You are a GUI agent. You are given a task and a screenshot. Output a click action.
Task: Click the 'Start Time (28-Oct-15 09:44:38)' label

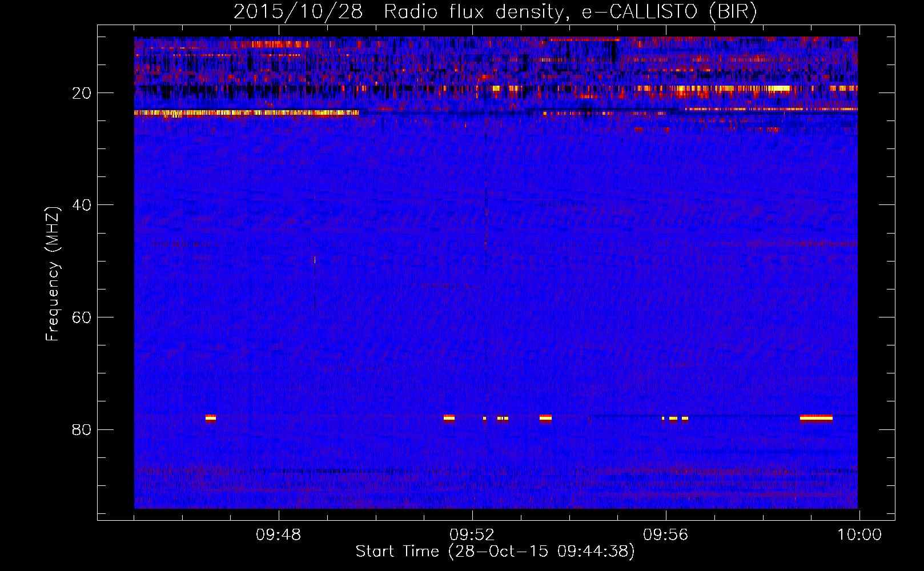coord(495,552)
